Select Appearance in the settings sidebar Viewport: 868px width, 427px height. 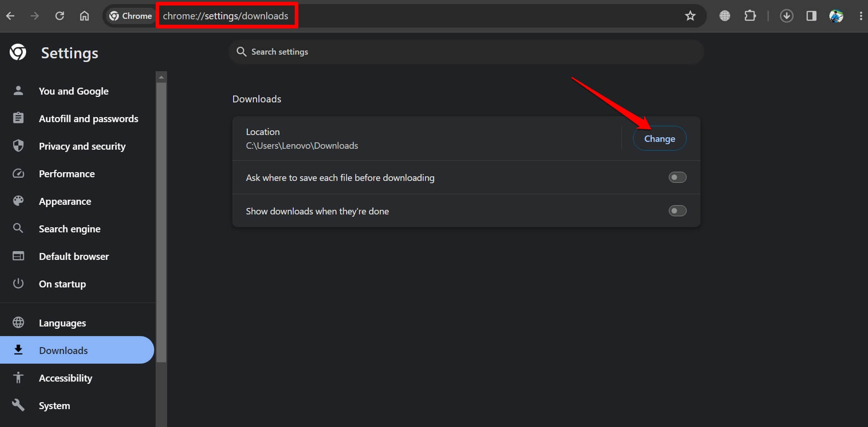pos(65,201)
